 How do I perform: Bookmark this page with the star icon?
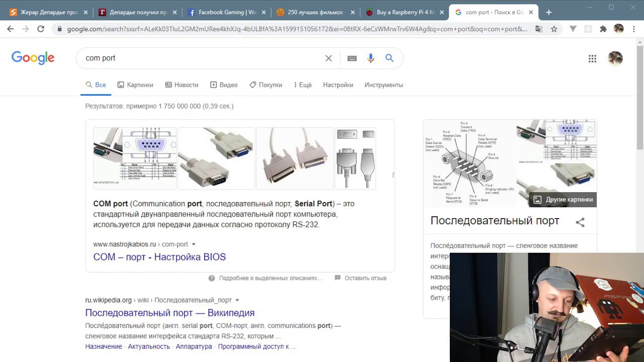554,29
